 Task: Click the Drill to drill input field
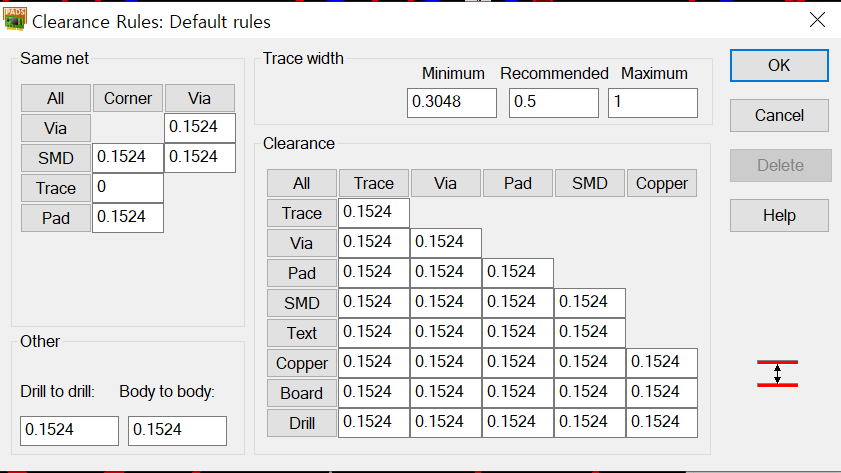click(69, 430)
